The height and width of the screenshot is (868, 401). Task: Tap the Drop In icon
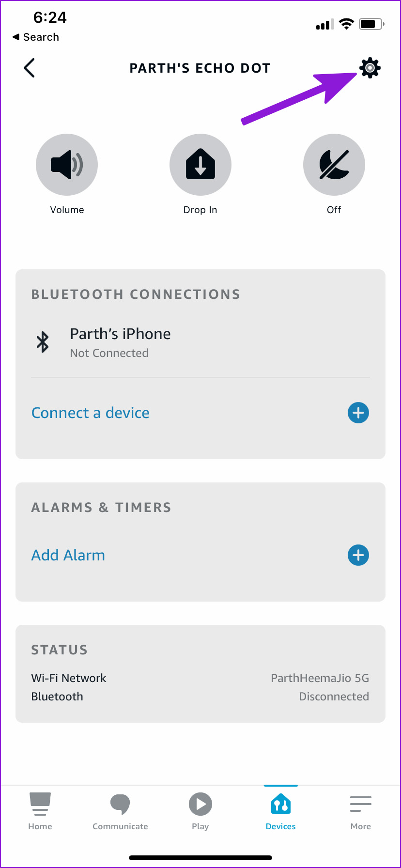[200, 165]
